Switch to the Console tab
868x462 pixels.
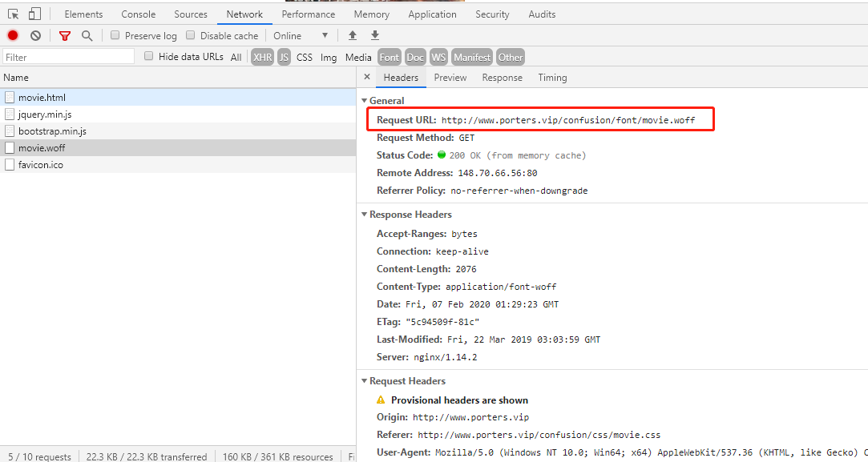click(x=139, y=14)
